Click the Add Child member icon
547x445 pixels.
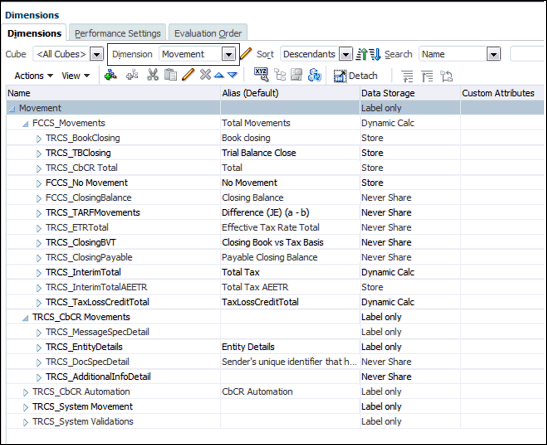click(111, 75)
